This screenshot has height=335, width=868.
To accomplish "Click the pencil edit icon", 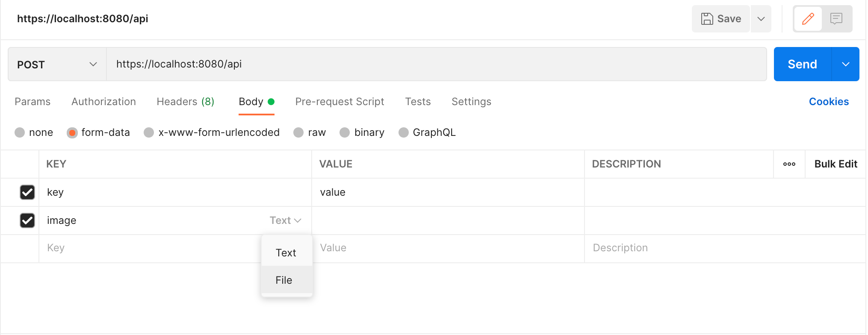I will point(808,19).
